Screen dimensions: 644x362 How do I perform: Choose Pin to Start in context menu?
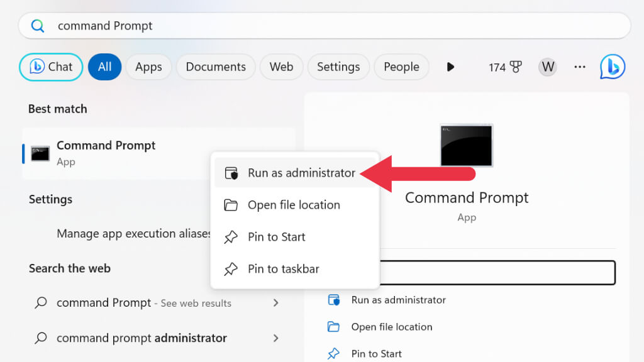point(296,237)
